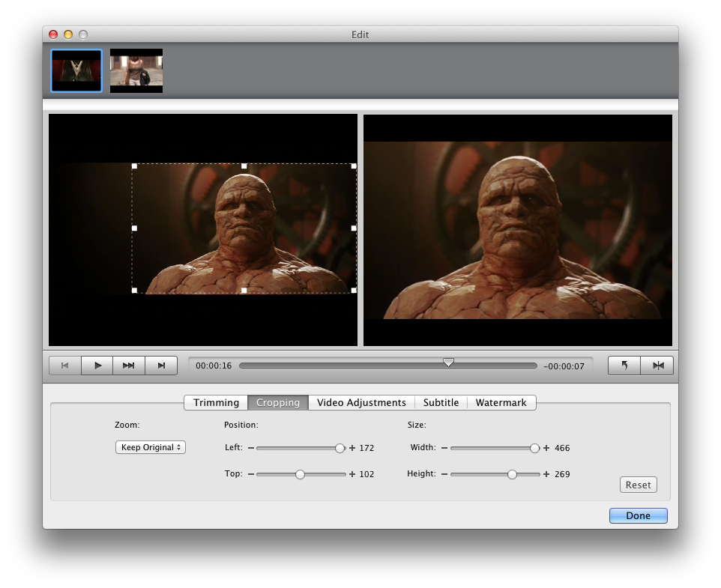Click the Play button
This screenshot has width=721, height=588.
click(x=97, y=366)
